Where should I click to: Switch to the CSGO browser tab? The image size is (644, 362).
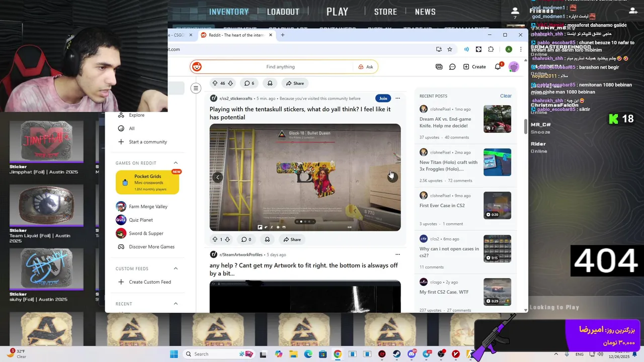178,35
